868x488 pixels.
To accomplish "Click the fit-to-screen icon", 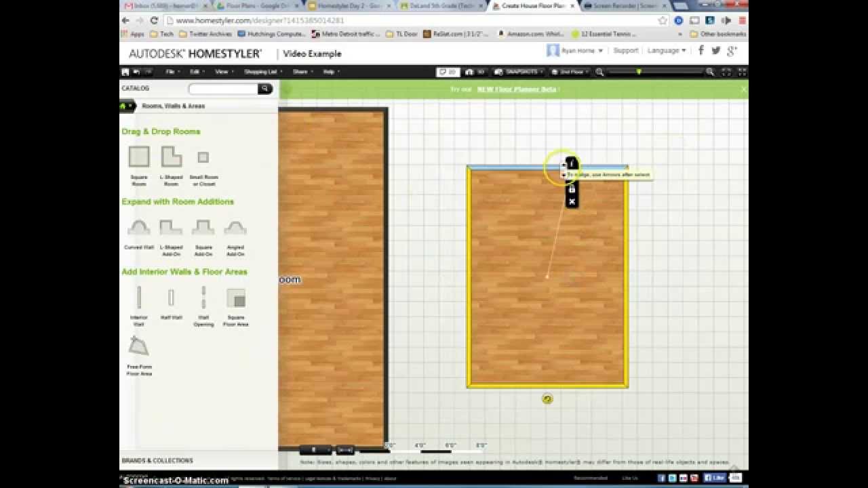I will tap(726, 72).
